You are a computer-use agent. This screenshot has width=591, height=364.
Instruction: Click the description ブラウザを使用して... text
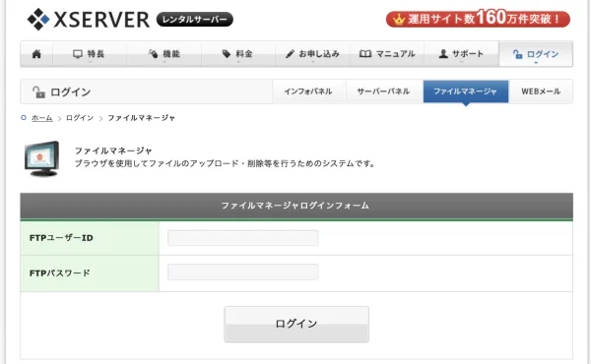(225, 163)
